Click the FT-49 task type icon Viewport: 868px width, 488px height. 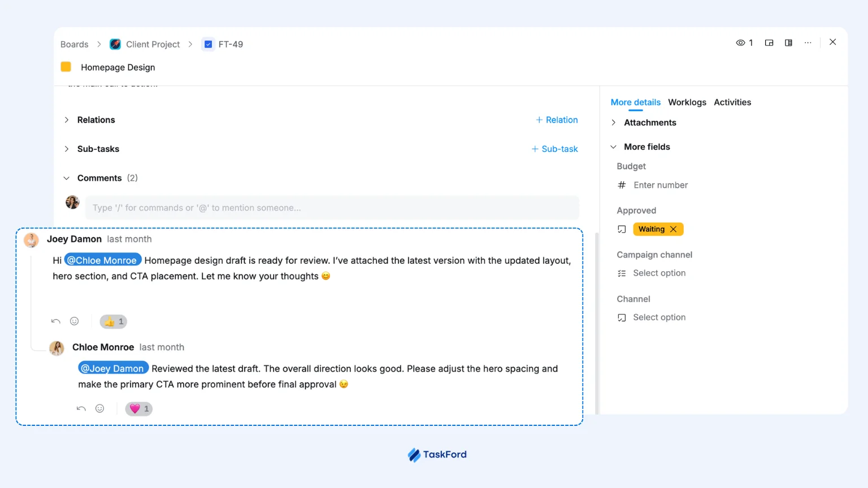click(209, 44)
